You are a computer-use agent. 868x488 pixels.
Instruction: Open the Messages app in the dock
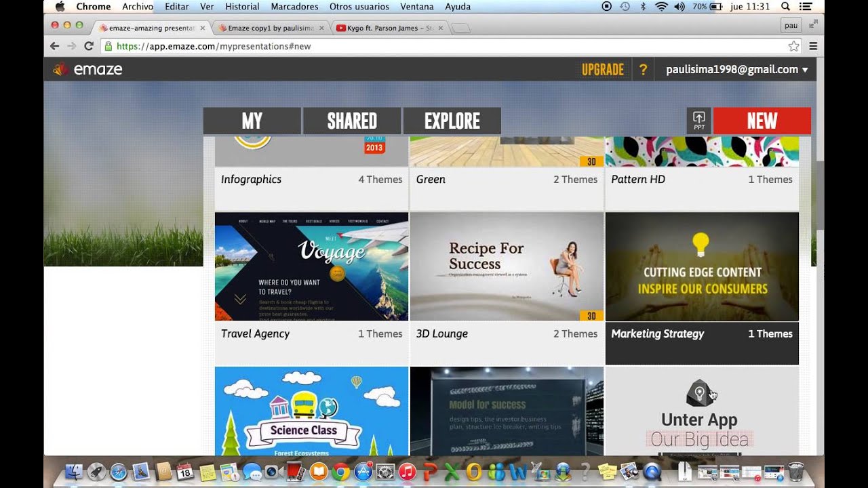click(x=252, y=471)
